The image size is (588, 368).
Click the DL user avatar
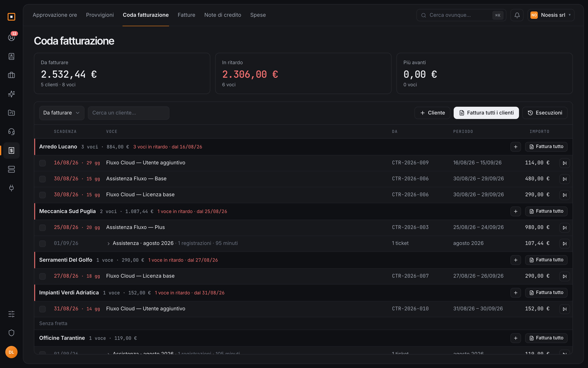click(x=11, y=352)
